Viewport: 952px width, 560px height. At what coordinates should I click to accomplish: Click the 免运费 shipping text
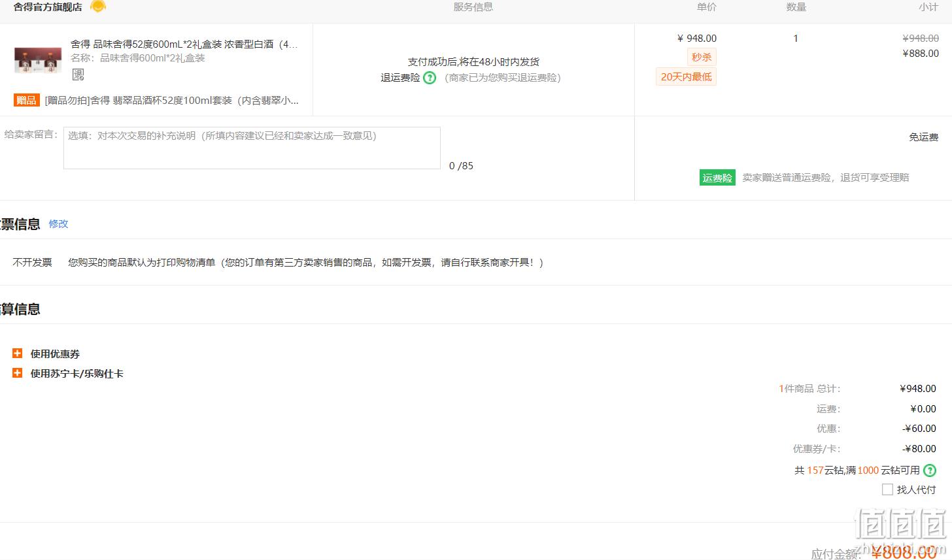pyautogui.click(x=923, y=137)
